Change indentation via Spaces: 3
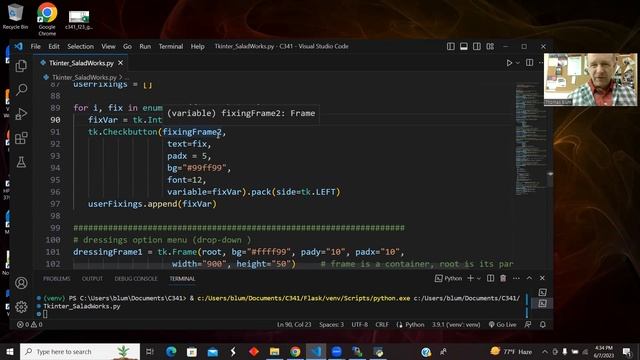Viewport: 640px width, 360px height. pos(331,324)
